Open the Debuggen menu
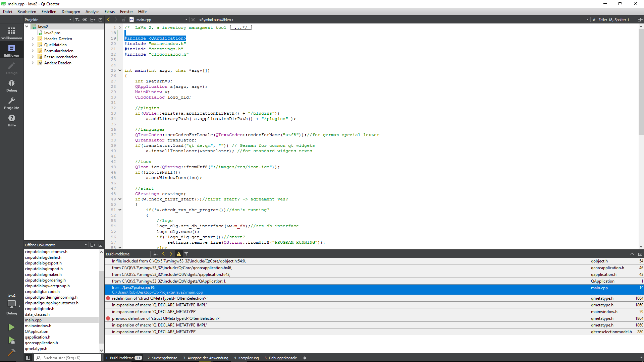 (x=71, y=12)
